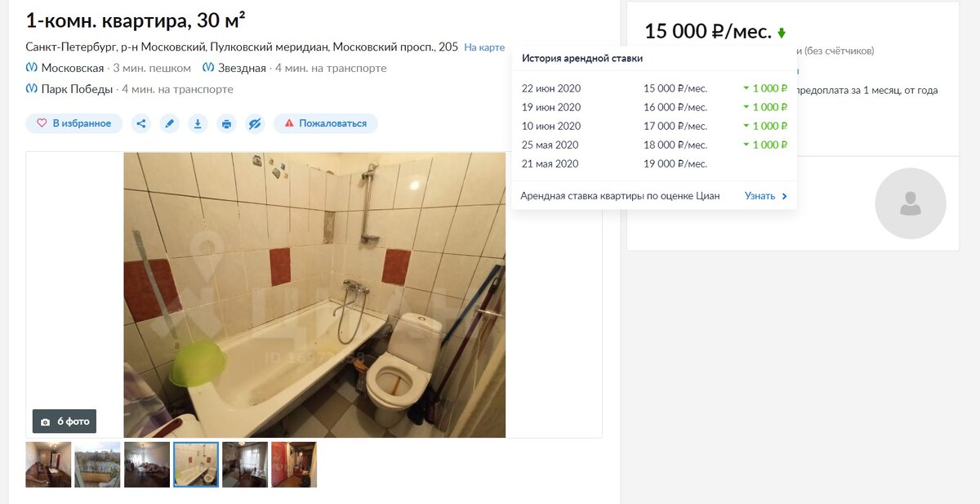The width and height of the screenshot is (980, 504).
Task: Add listing to favorites with heart button
Action: coord(74,123)
